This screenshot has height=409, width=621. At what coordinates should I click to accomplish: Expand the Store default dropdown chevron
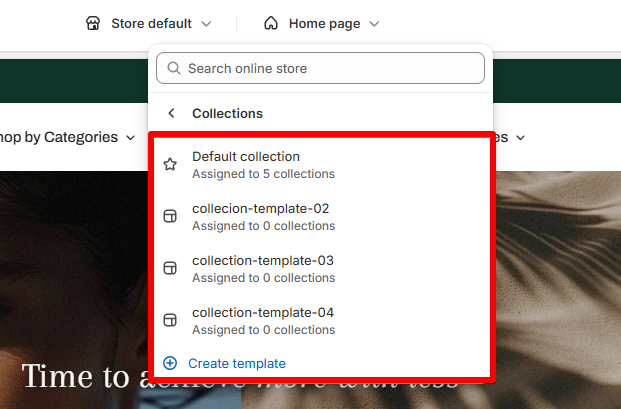click(x=206, y=24)
